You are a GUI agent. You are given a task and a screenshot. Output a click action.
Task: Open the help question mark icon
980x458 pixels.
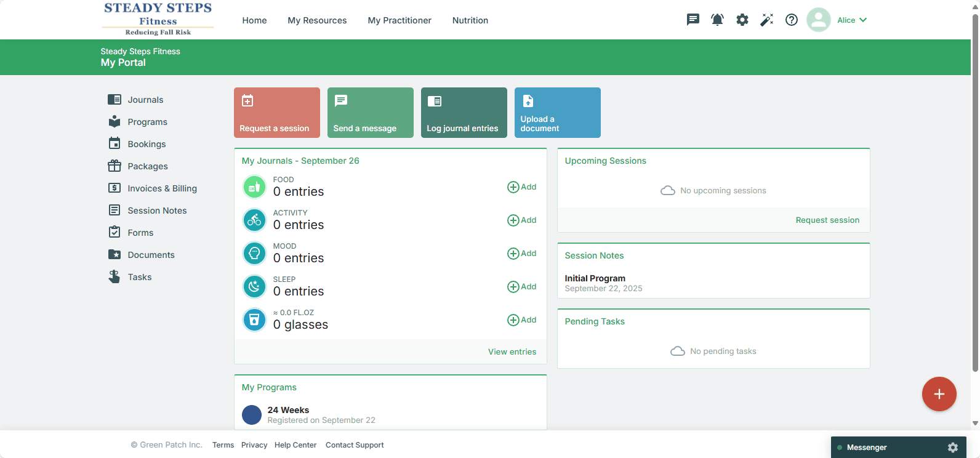click(792, 20)
